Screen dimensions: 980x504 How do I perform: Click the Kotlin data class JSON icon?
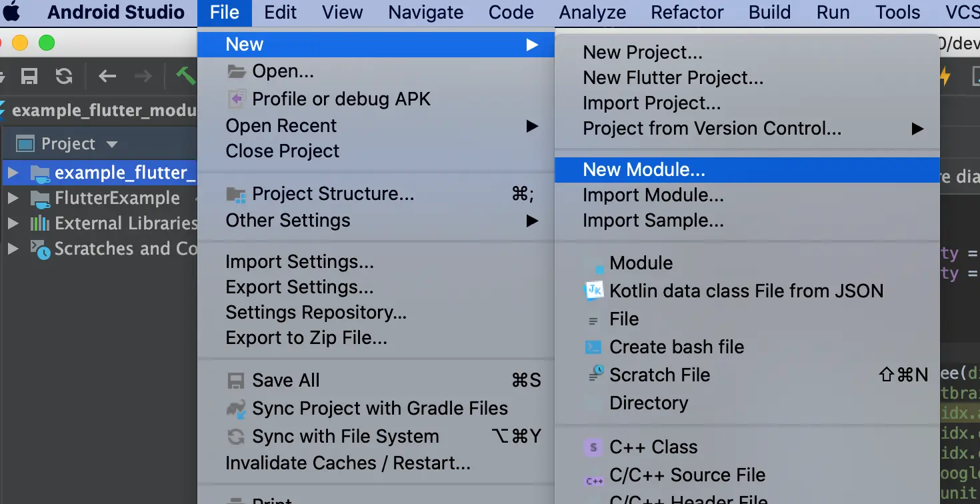(x=593, y=291)
